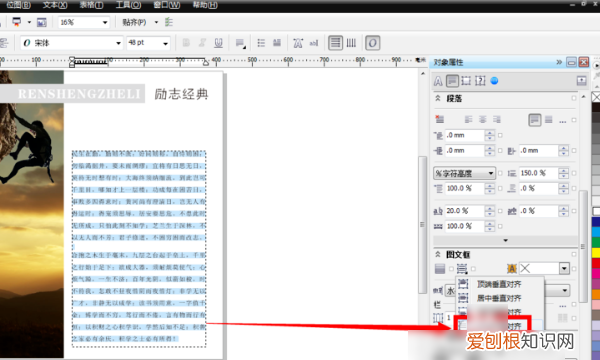
Task: Toggle underline formatting
Action: (x=218, y=43)
